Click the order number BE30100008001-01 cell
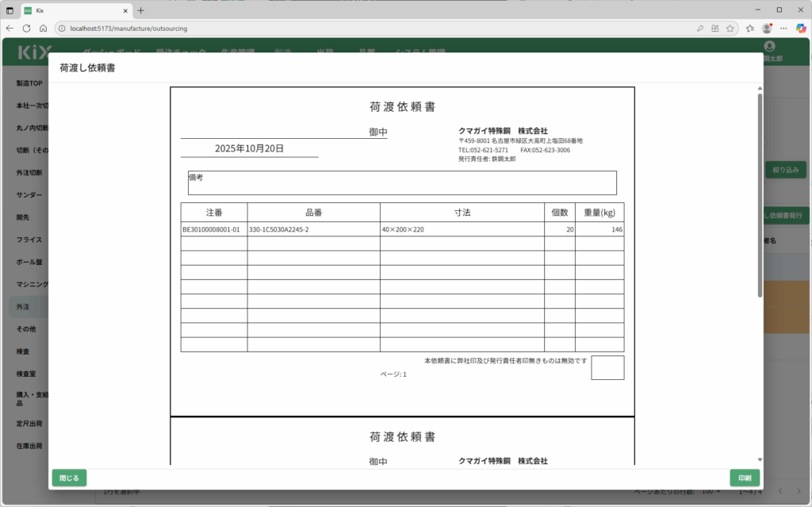The width and height of the screenshot is (812, 507). (x=213, y=229)
